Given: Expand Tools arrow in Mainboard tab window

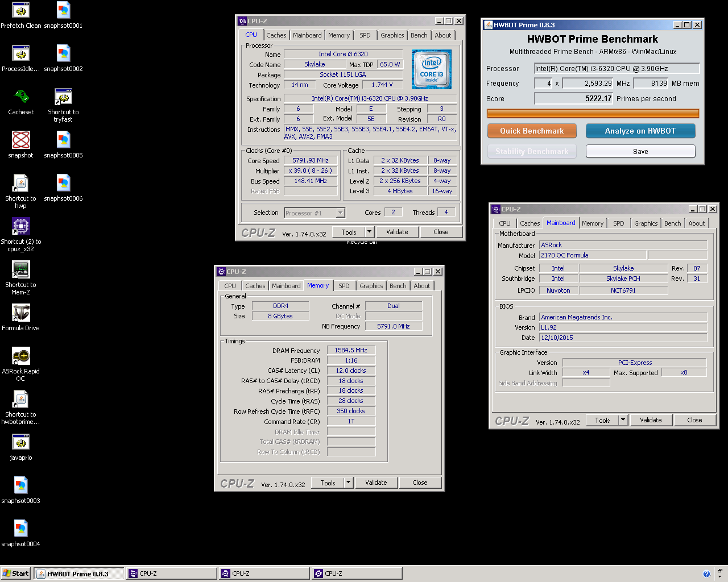Looking at the screenshot, I should [623, 420].
